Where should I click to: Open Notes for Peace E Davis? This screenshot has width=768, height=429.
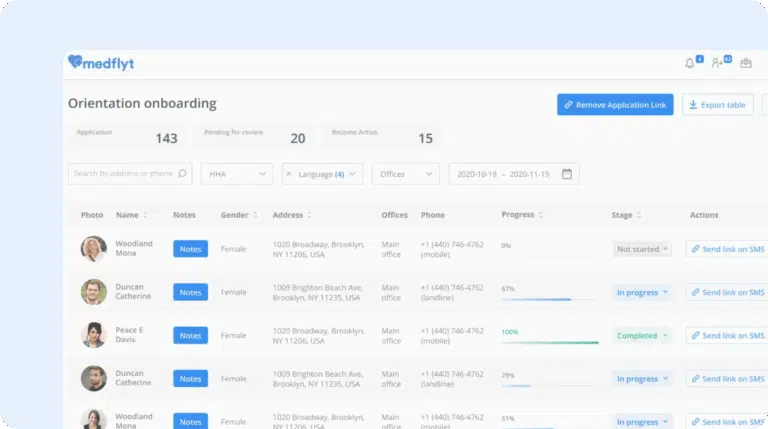(x=191, y=335)
